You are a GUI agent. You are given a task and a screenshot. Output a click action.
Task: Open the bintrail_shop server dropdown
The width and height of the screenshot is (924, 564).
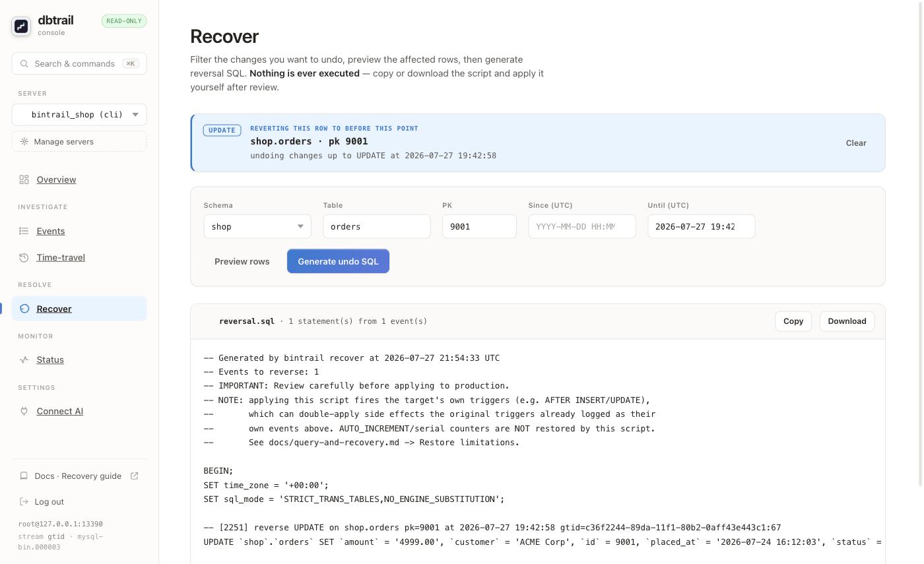pos(79,115)
